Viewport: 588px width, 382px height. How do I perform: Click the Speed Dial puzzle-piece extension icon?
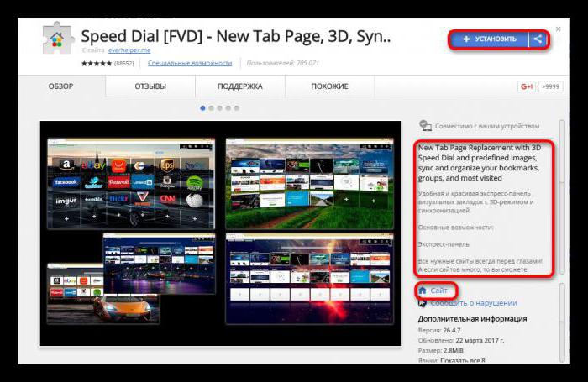(x=57, y=38)
